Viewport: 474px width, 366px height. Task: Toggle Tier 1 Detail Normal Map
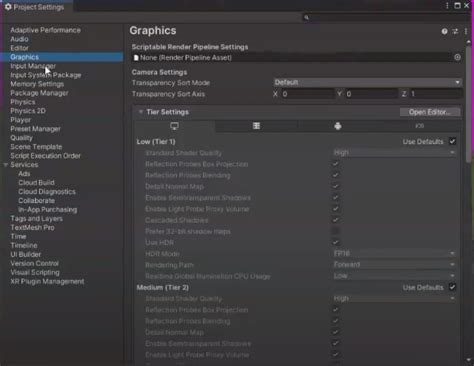point(336,186)
